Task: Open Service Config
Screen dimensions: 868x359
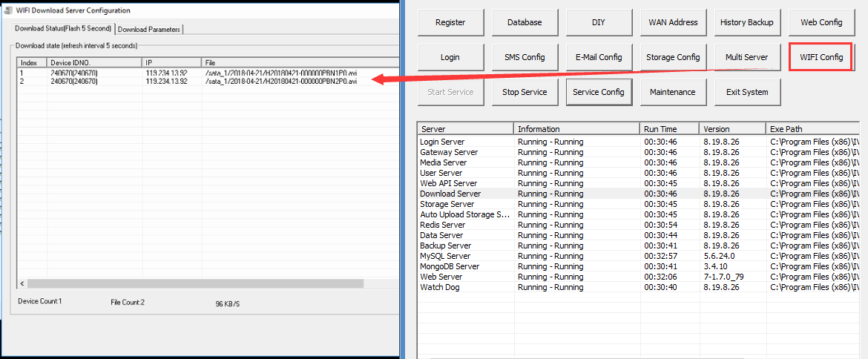Action: (x=599, y=92)
